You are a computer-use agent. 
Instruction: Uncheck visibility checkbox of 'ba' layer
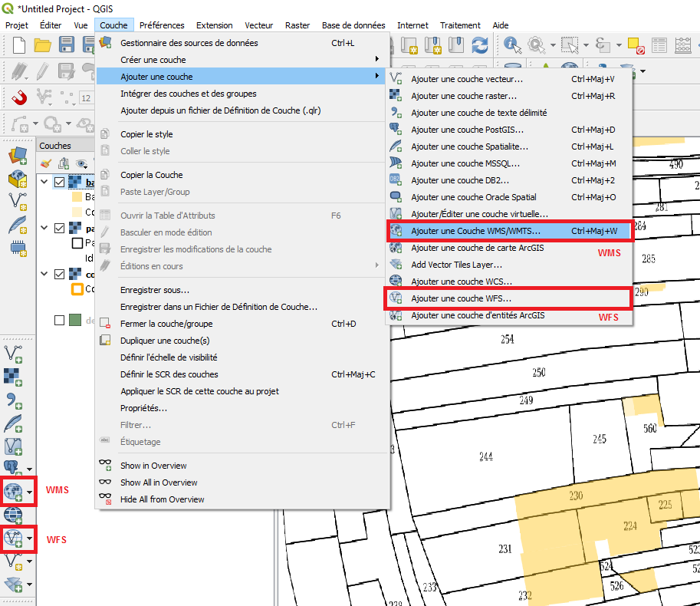point(59,183)
